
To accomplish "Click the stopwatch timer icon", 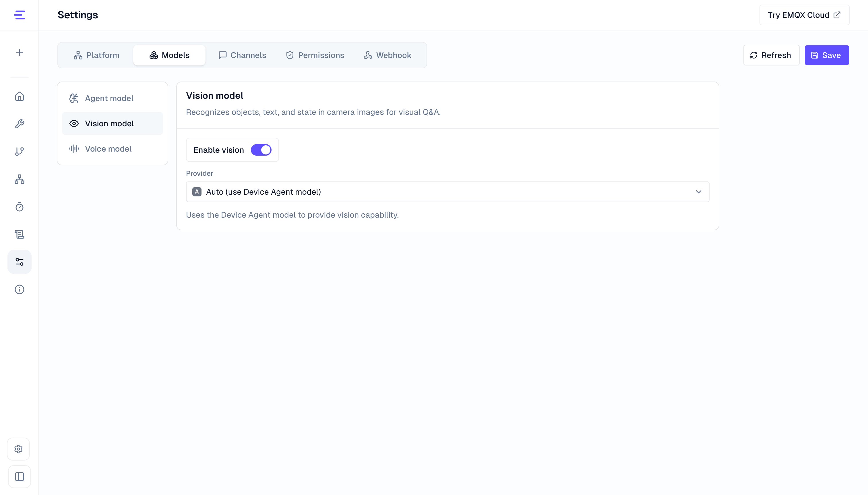I will pos(19,207).
